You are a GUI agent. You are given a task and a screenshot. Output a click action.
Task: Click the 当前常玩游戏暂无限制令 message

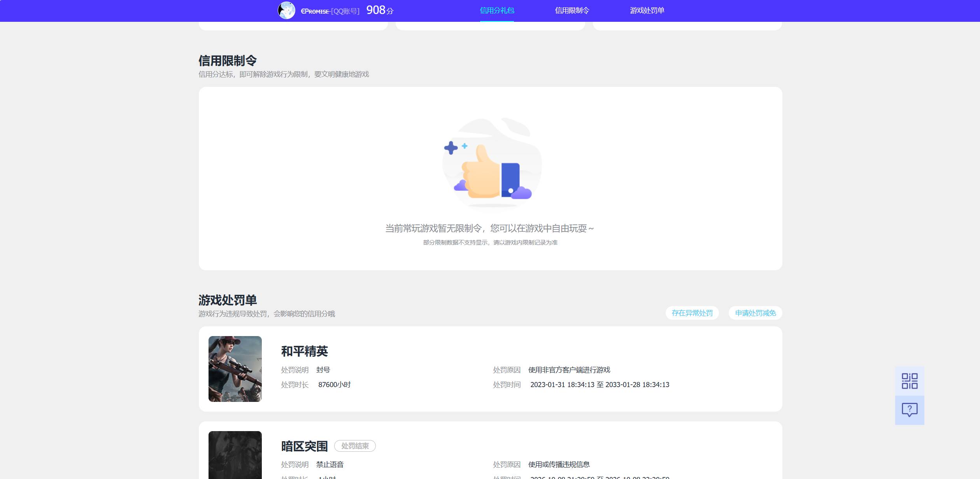(489, 228)
